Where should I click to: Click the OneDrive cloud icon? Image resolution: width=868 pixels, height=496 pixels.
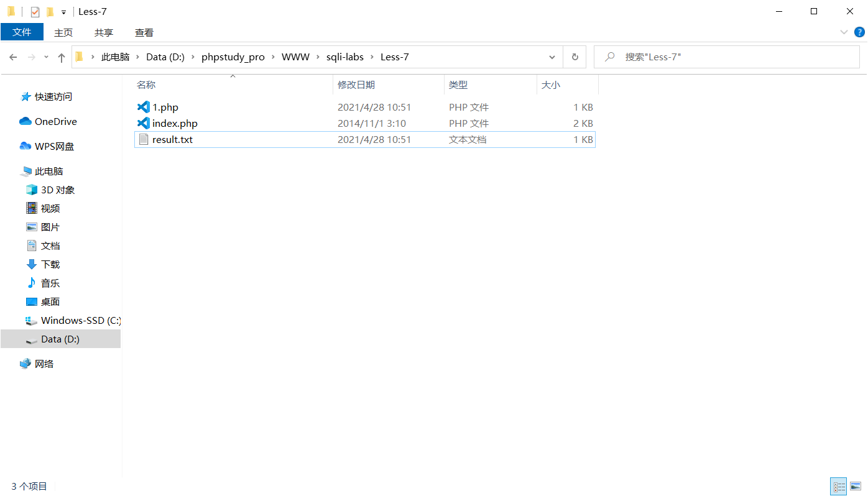25,121
